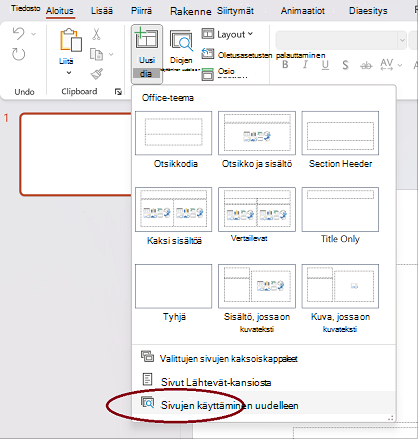Switch to the Diaesitys tab
This screenshot has width=418, height=439.
coord(368,11)
